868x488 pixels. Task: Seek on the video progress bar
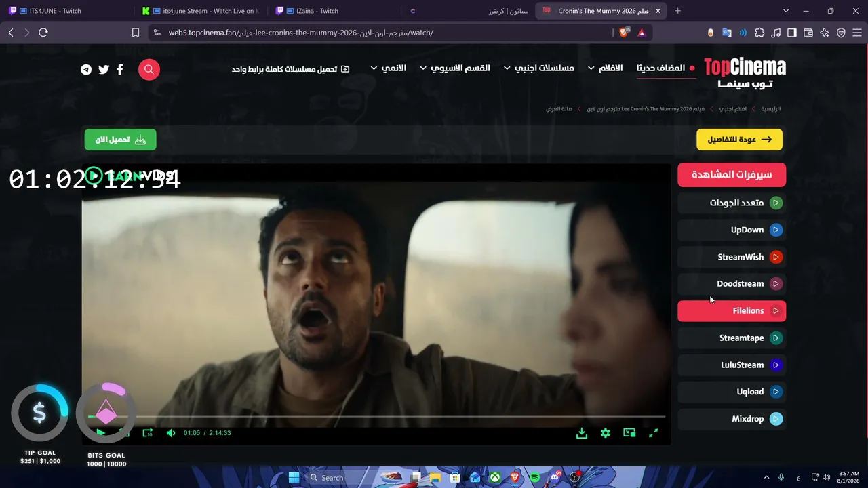[376, 416]
